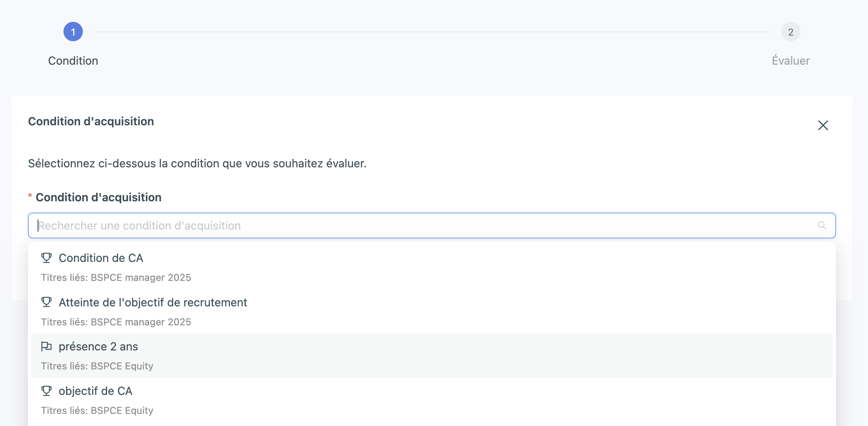
Task: Click step 2 circle in the stepper
Action: click(x=790, y=32)
